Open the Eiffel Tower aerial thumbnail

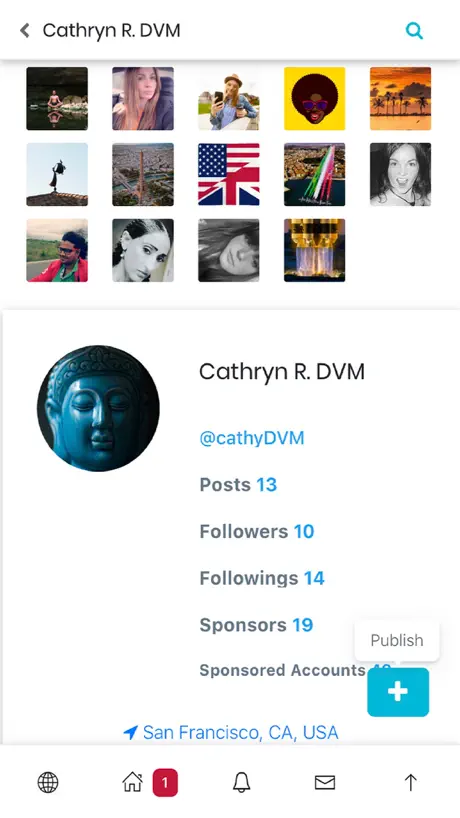143,174
